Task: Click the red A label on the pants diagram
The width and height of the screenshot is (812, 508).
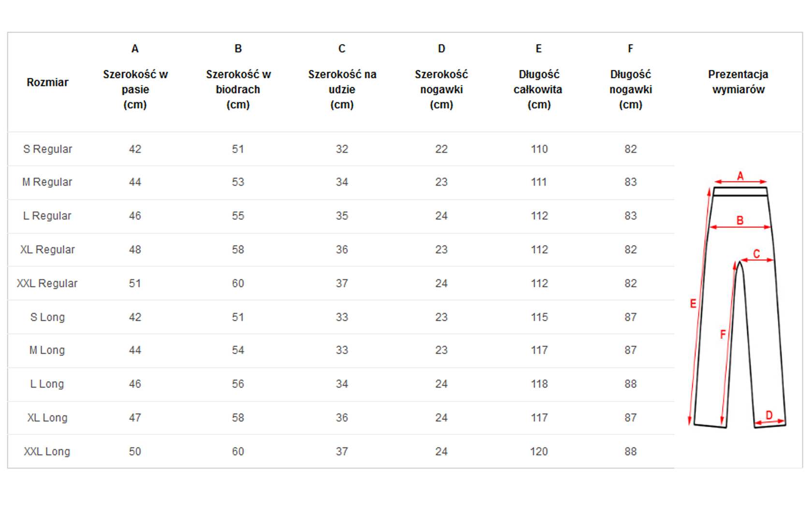Action: (x=740, y=176)
